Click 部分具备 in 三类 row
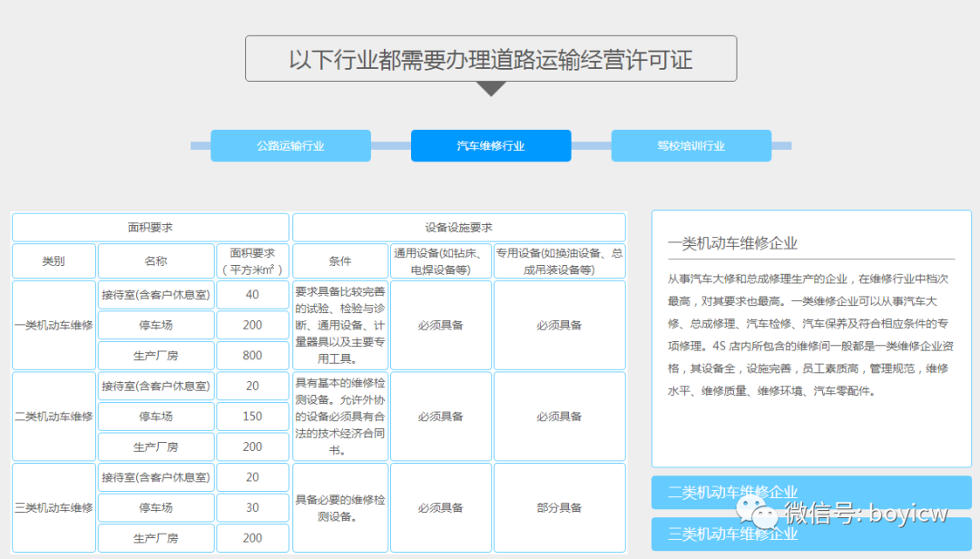This screenshot has width=980, height=559. pos(559,507)
